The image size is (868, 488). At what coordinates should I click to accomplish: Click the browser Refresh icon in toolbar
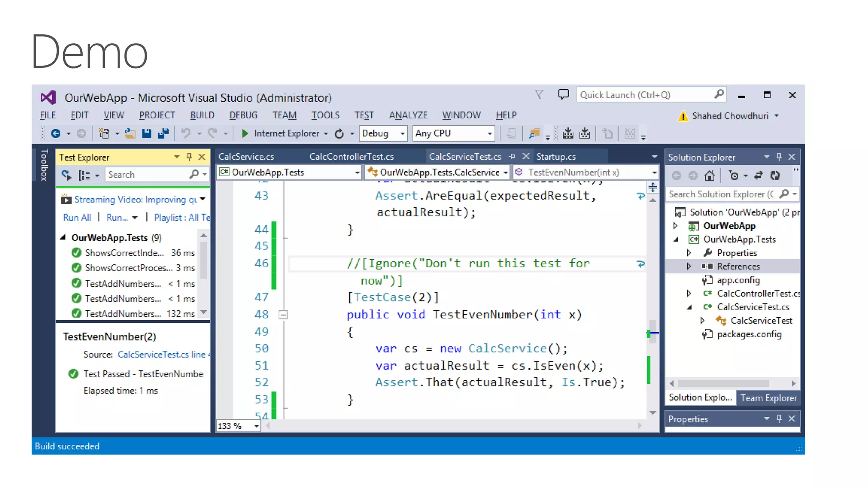(x=339, y=134)
